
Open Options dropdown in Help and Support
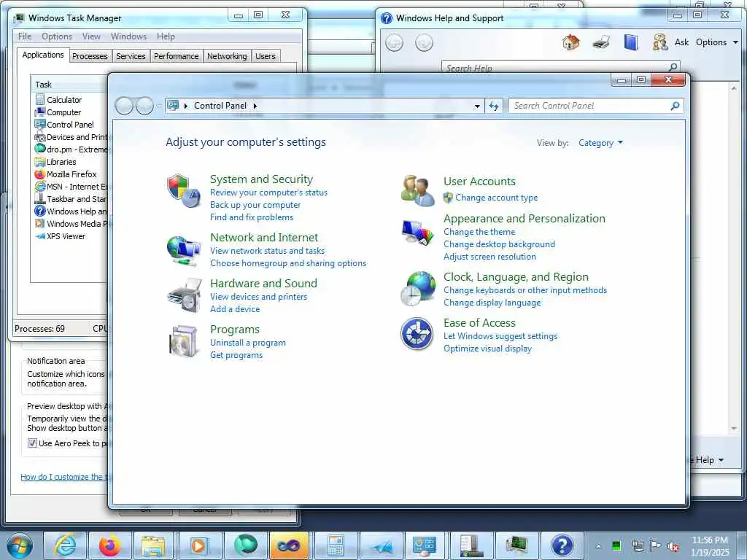[x=717, y=42]
